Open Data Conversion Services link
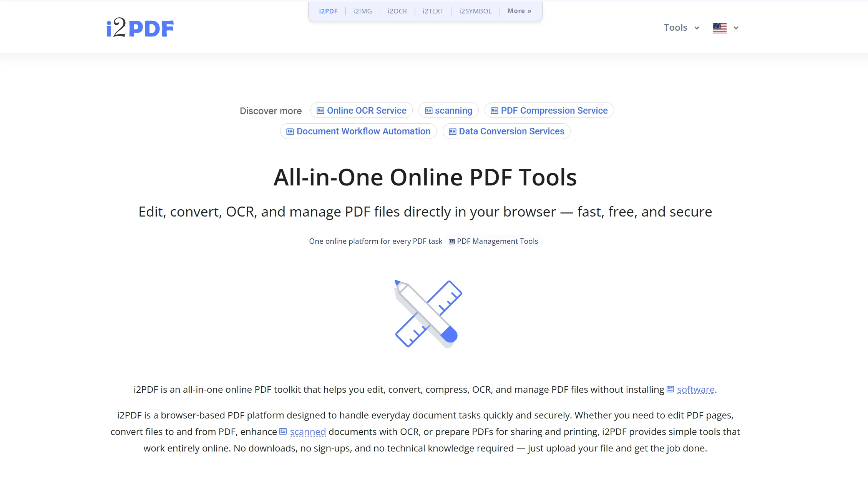 point(506,131)
